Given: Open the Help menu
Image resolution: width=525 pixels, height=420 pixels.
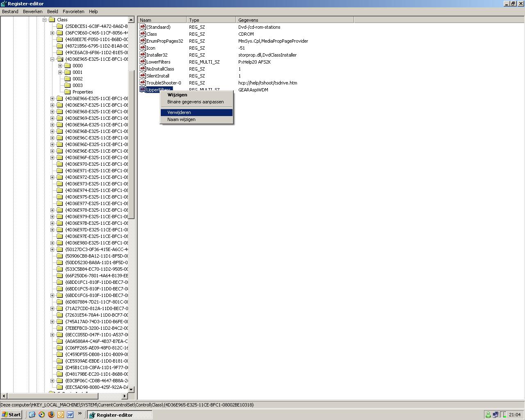Looking at the screenshot, I should click(x=94, y=11).
